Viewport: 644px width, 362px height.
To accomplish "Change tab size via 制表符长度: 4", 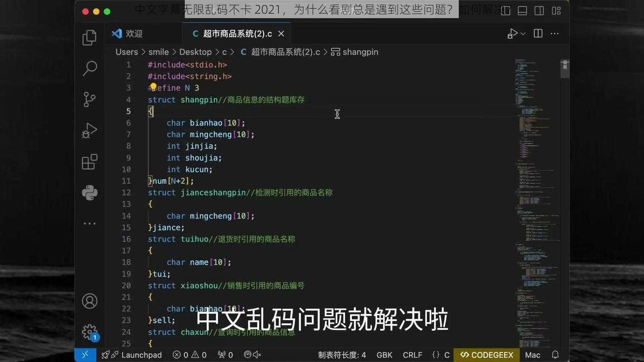I will click(342, 355).
